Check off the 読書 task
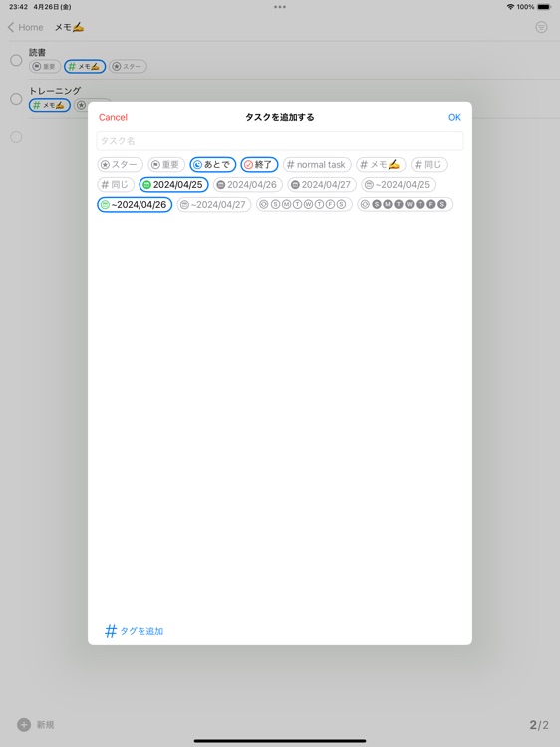Image resolution: width=560 pixels, height=747 pixels. tap(16, 60)
